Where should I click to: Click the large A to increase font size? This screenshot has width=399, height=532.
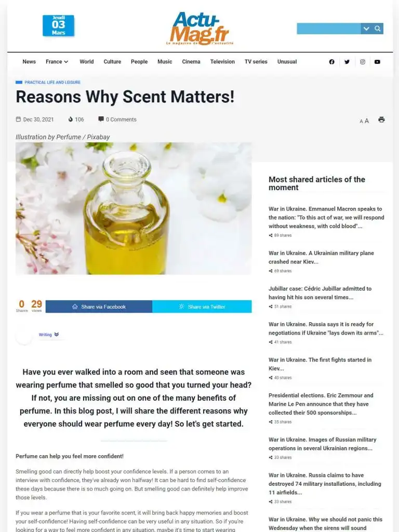click(x=367, y=121)
